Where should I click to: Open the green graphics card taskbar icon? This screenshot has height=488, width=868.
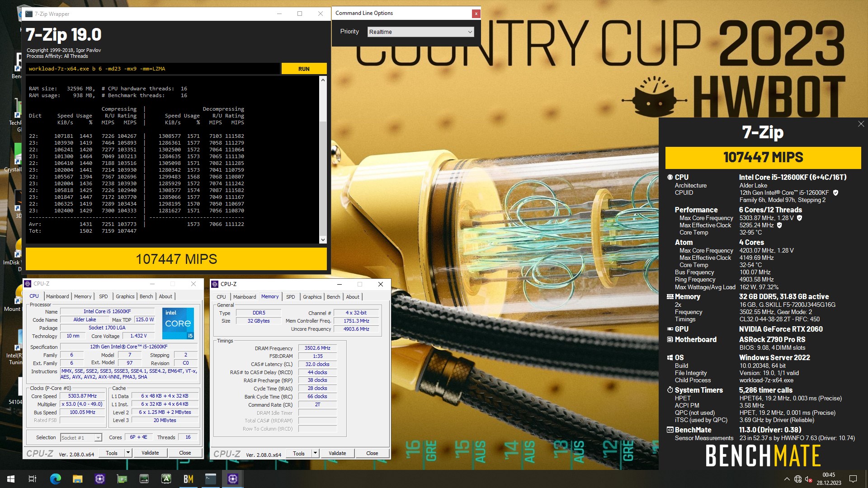point(122,479)
